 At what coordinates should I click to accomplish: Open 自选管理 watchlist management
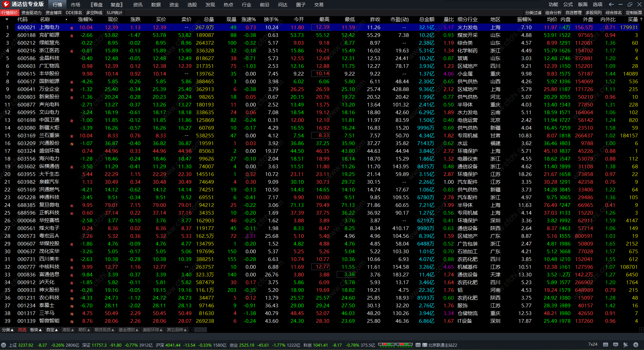coord(574,13)
